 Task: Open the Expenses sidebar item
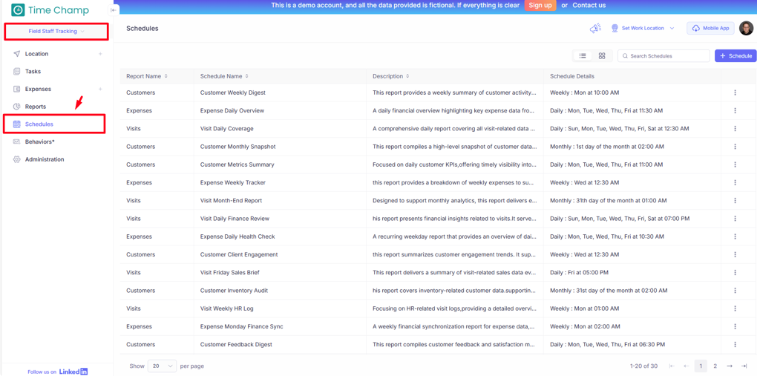(x=38, y=89)
